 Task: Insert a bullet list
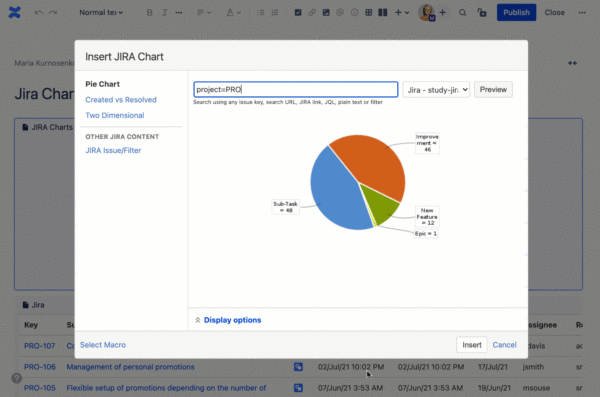(x=261, y=13)
